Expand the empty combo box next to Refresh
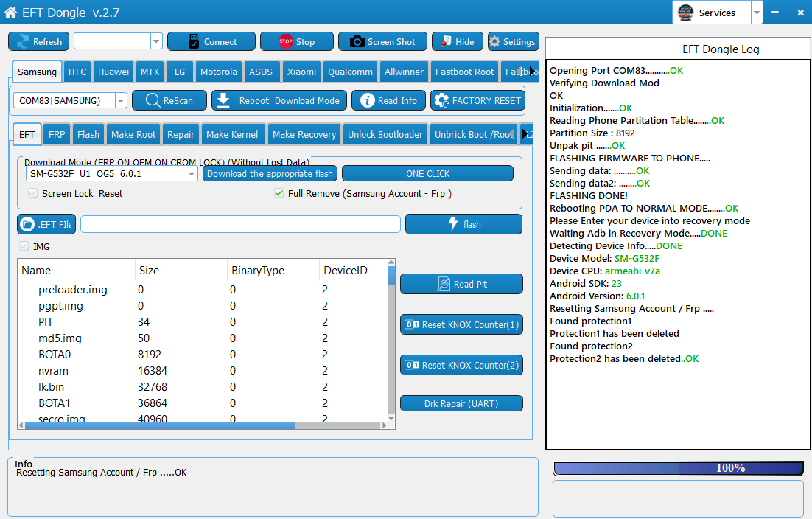 tap(156, 41)
